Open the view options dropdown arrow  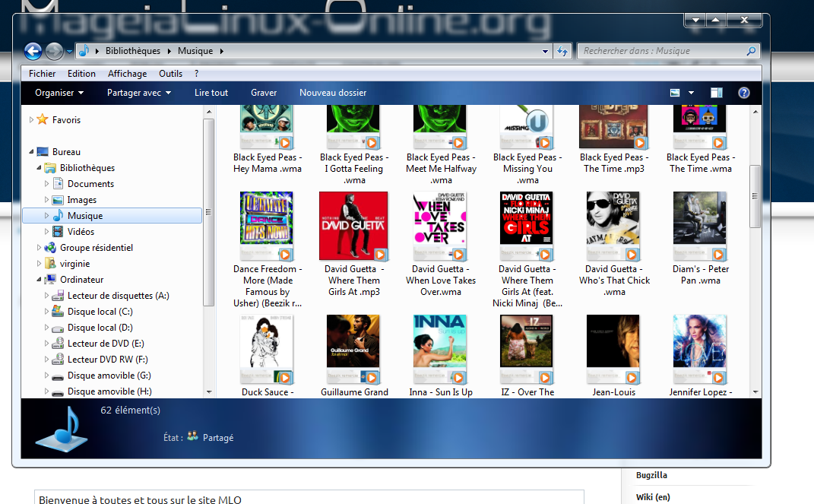pos(691,93)
